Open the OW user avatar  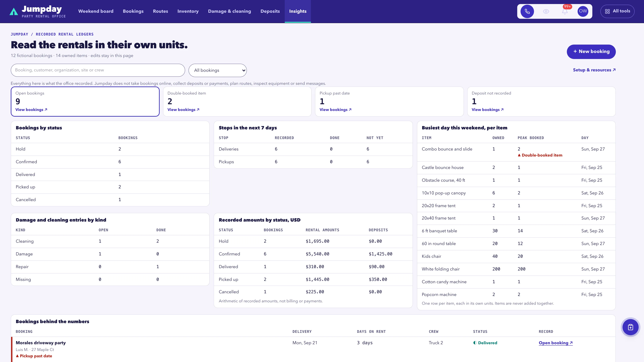point(583,11)
